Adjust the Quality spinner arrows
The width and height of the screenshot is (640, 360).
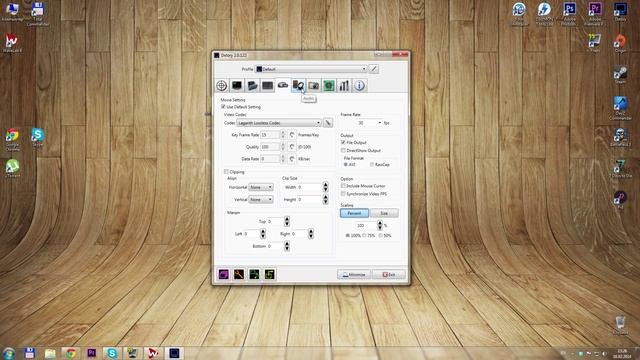(x=283, y=147)
